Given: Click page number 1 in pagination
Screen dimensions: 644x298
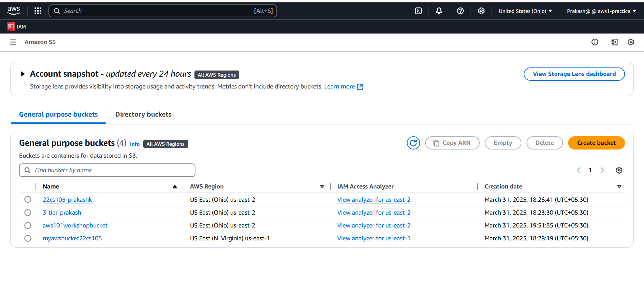Looking at the screenshot, I should tap(590, 170).
